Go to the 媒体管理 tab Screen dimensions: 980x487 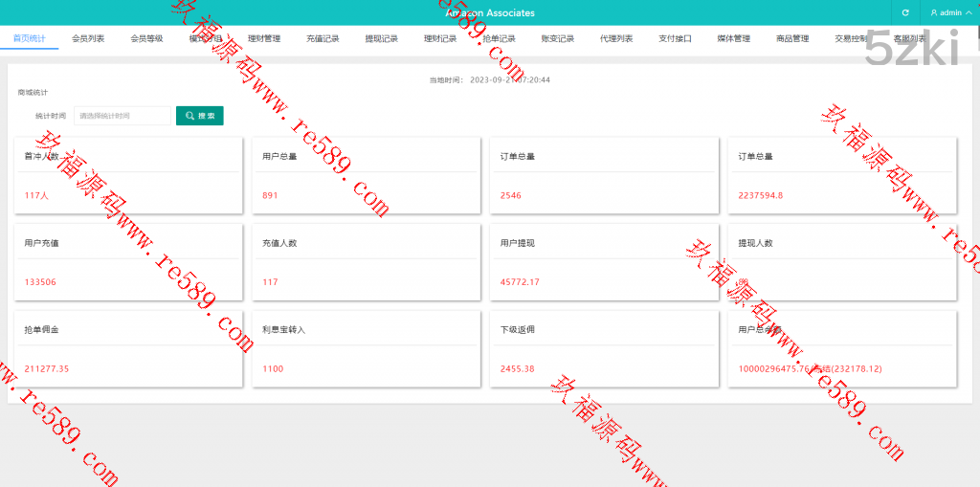[x=734, y=39]
